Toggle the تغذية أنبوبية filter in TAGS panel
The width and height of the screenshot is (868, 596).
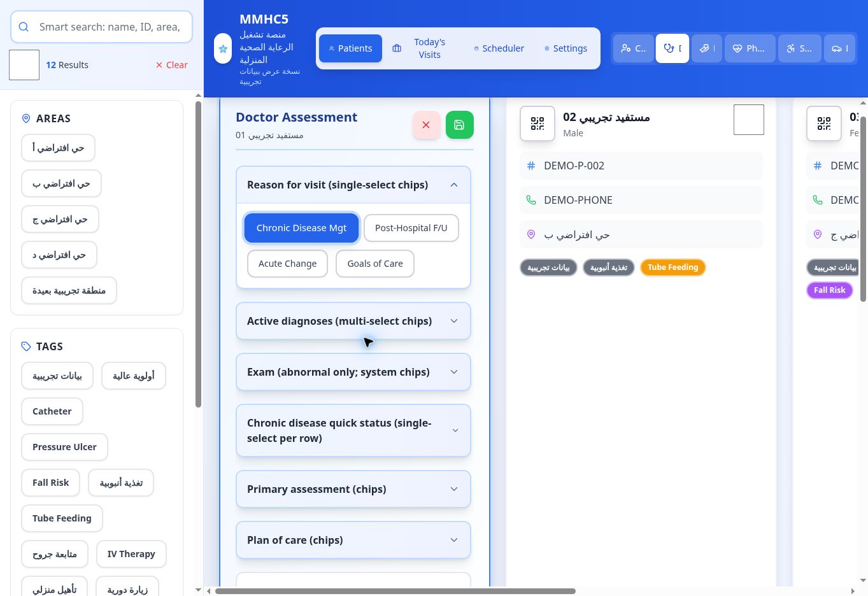(x=121, y=483)
